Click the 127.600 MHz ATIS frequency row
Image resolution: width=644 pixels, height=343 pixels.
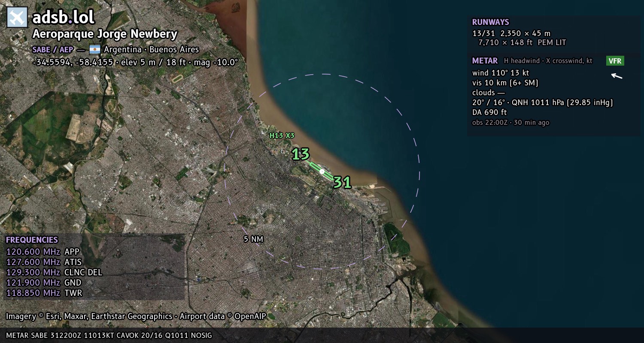click(44, 262)
